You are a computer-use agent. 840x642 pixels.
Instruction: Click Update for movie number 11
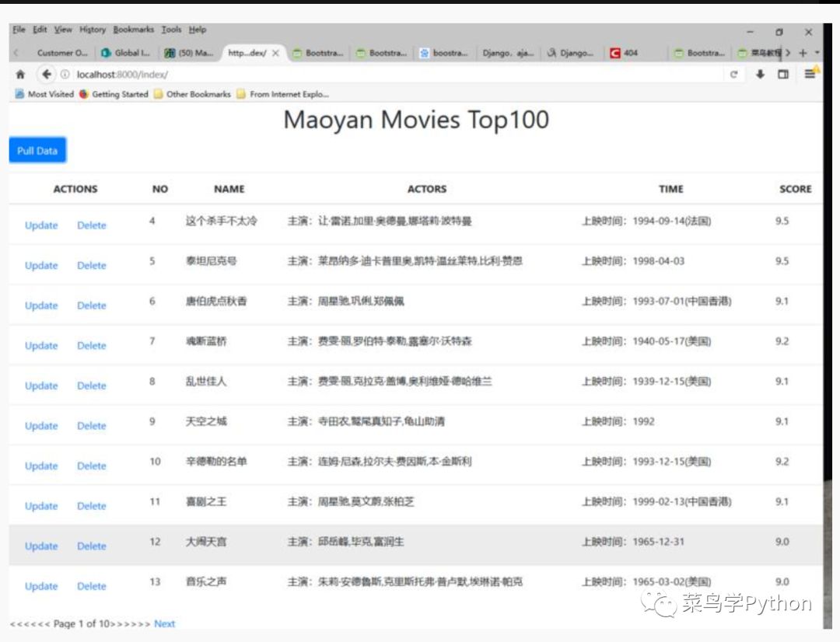pyautogui.click(x=41, y=507)
